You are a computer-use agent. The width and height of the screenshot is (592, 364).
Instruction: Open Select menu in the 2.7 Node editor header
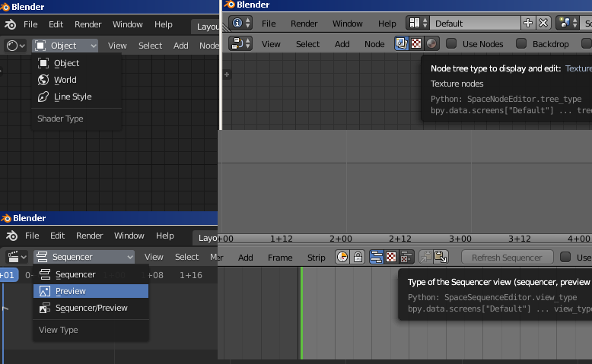[x=307, y=44]
